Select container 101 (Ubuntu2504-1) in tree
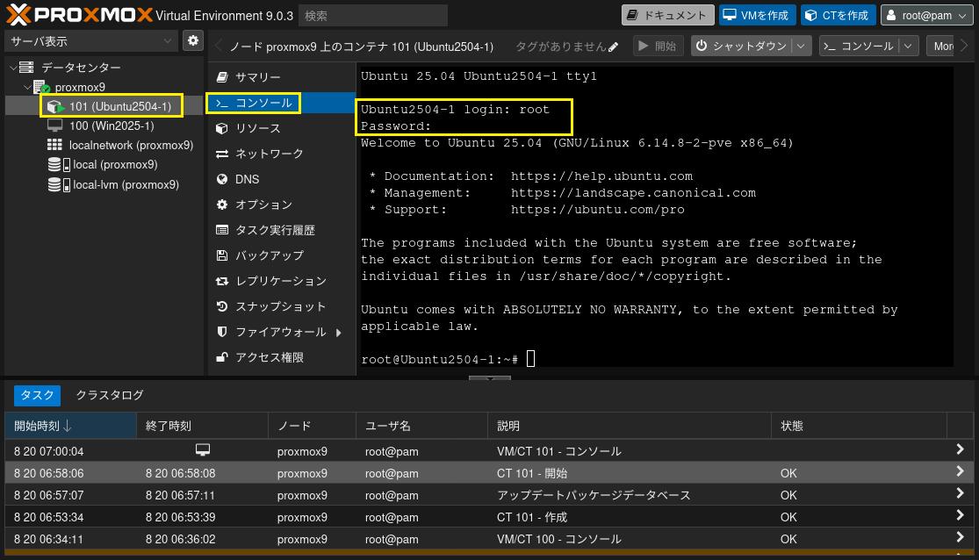 coord(120,106)
